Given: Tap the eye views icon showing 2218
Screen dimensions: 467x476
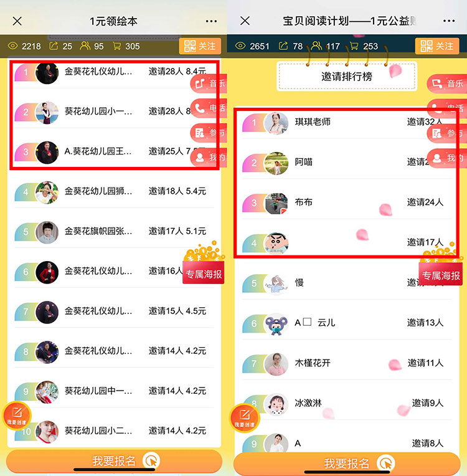Looking at the screenshot, I should point(12,46).
